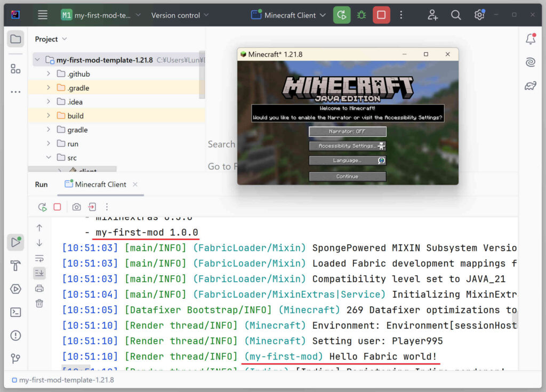546x392 pixels.
Task: Open Minecraft Client run configuration dropdown
Action: [x=288, y=15]
